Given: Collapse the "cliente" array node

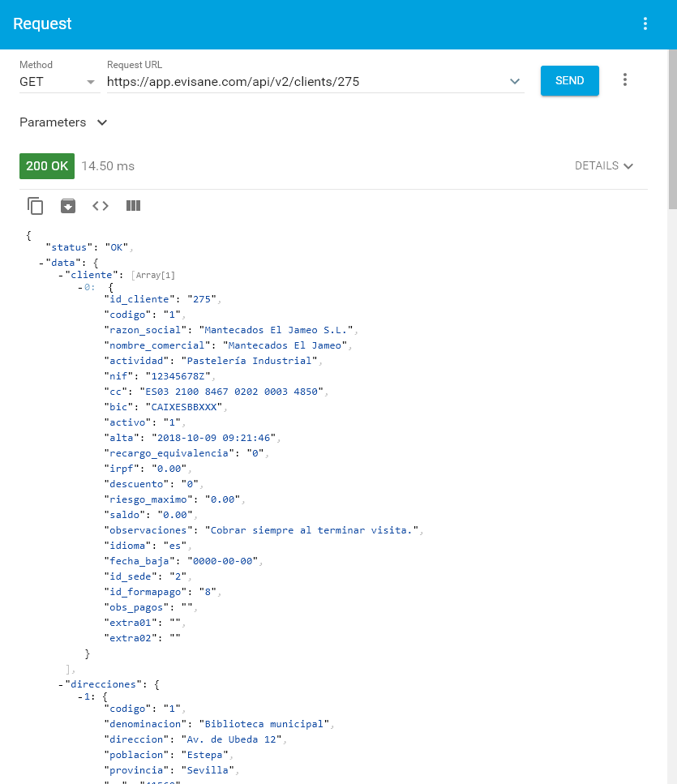Looking at the screenshot, I should (x=61, y=276).
